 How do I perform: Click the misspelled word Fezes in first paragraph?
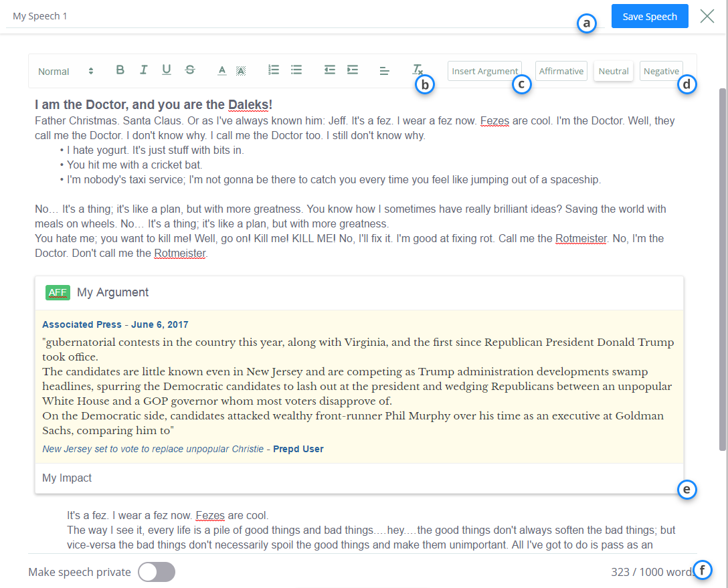tap(494, 120)
